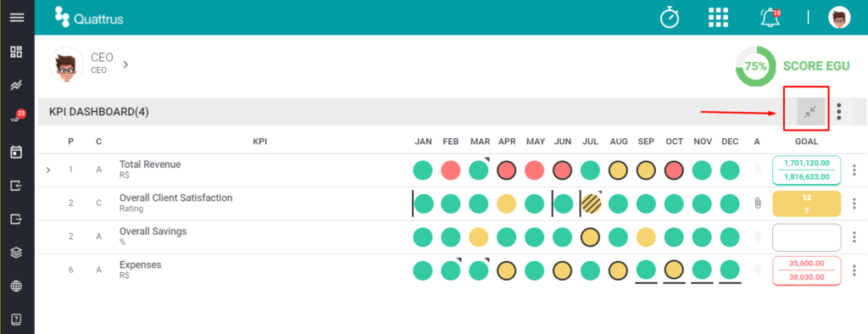
Task: Select Total Revenue February red indicator
Action: (x=451, y=170)
